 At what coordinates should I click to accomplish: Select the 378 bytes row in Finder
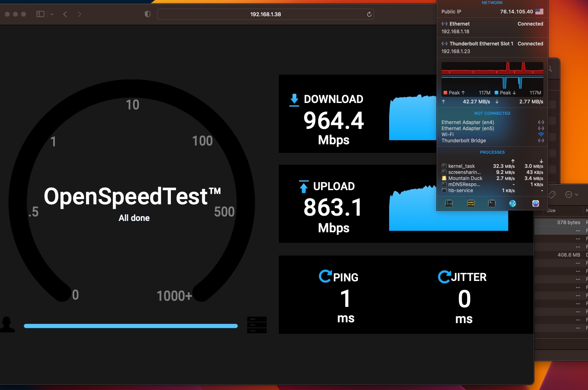pyautogui.click(x=561, y=223)
